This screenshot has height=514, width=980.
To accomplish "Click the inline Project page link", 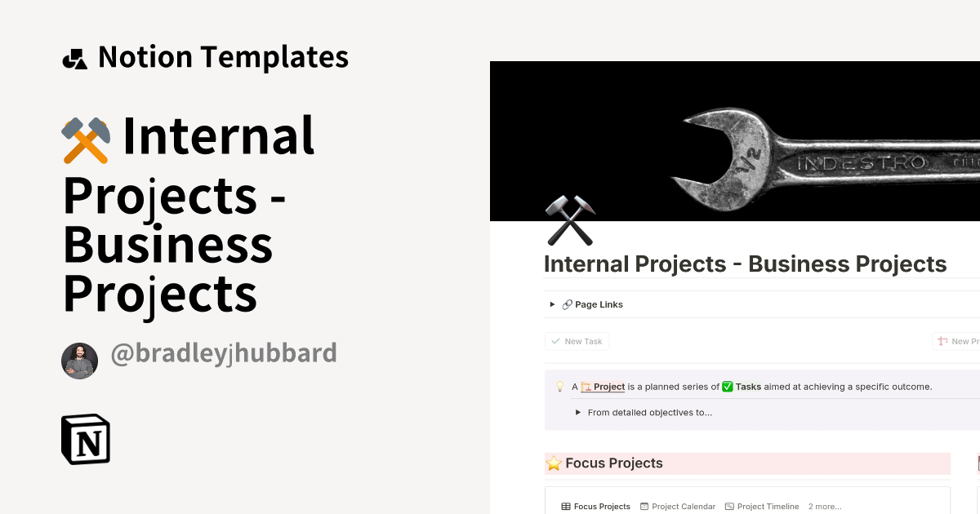I will tap(604, 387).
